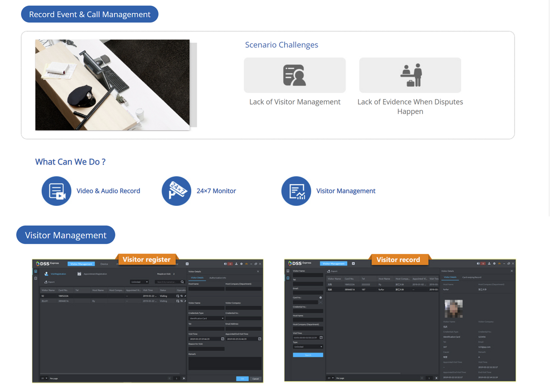Click the plus add-tab icon in Visitor record screenshot
This screenshot has width=550, height=392.
[x=353, y=263]
